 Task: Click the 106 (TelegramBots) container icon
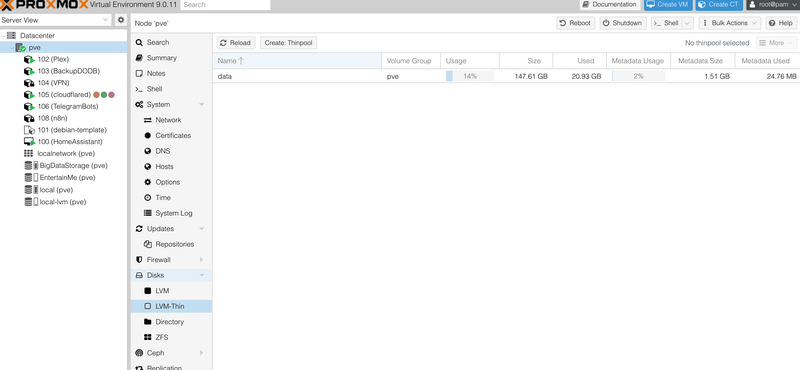click(x=29, y=107)
